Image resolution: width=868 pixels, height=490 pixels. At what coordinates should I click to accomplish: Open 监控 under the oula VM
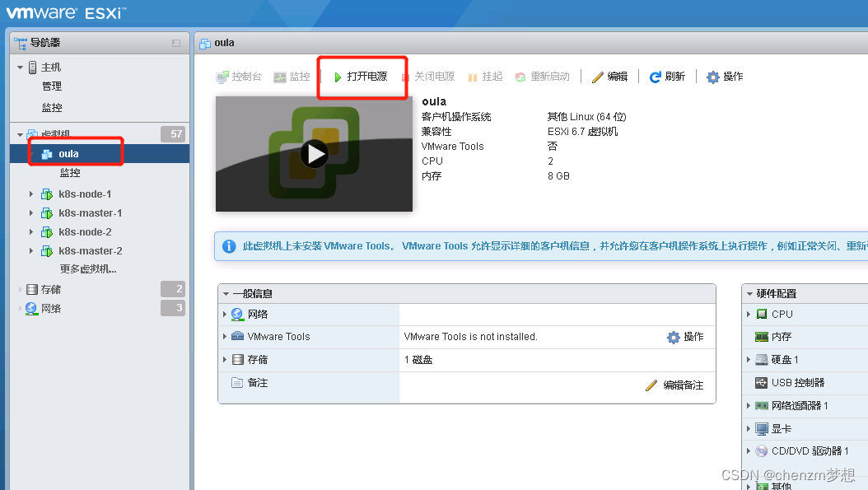tap(70, 173)
